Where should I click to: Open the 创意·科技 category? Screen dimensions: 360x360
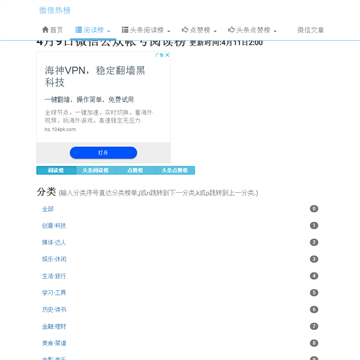[54, 226]
